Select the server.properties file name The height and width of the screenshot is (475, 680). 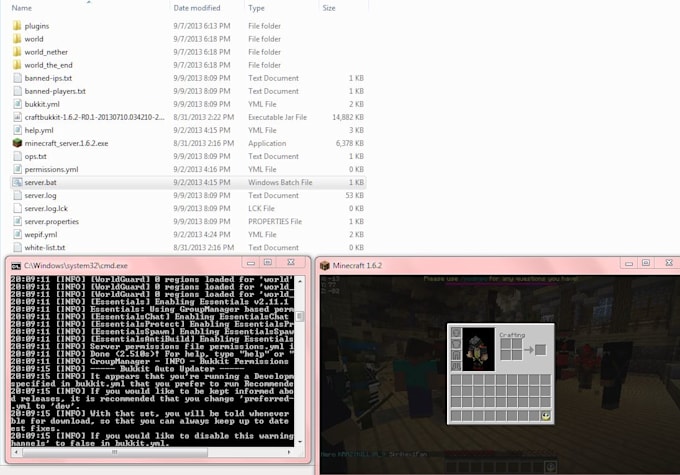52,221
